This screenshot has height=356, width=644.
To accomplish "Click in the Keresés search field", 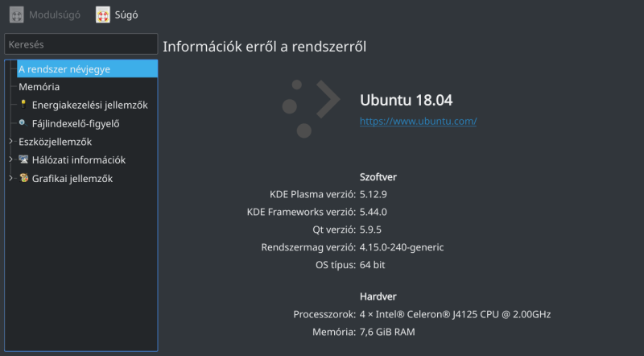I will pyautogui.click(x=81, y=44).
